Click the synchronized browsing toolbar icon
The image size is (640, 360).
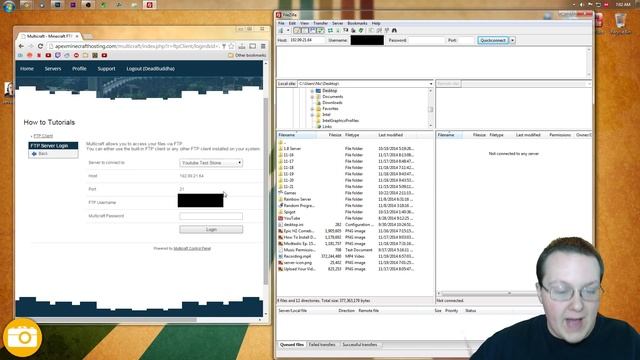pos(387,31)
